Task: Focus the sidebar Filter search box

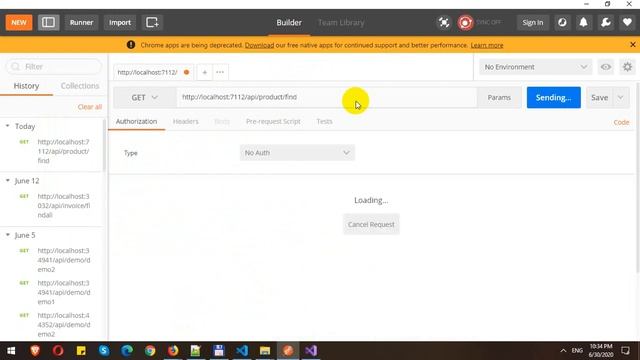Action: (x=54, y=67)
